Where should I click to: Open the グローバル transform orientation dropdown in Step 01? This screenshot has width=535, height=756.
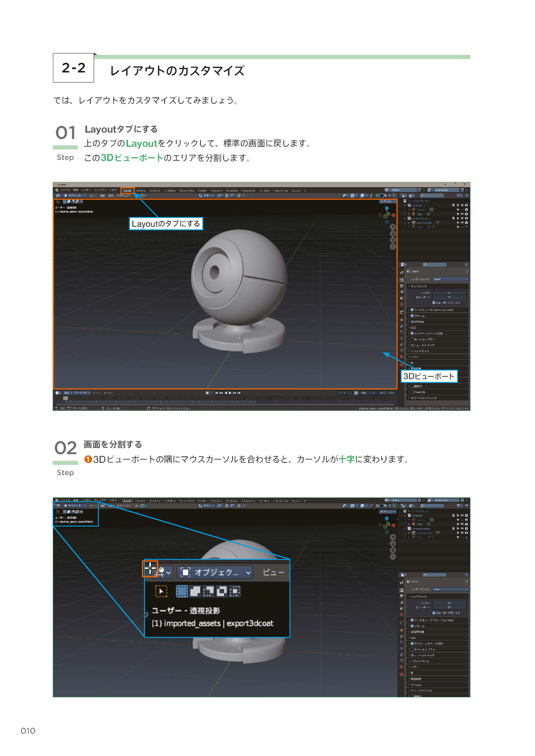(207, 196)
